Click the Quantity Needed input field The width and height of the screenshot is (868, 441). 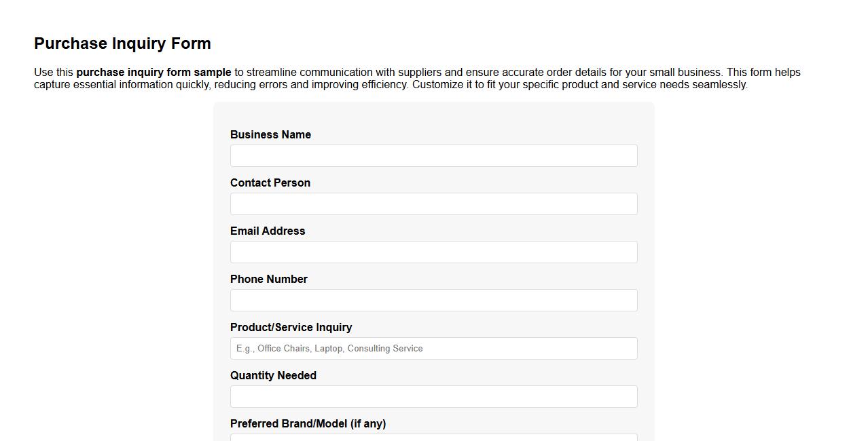coord(433,396)
